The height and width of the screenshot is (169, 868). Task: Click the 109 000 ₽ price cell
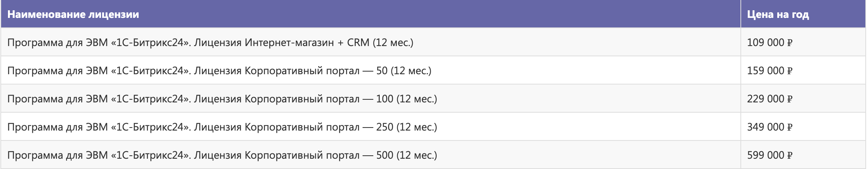click(803, 42)
